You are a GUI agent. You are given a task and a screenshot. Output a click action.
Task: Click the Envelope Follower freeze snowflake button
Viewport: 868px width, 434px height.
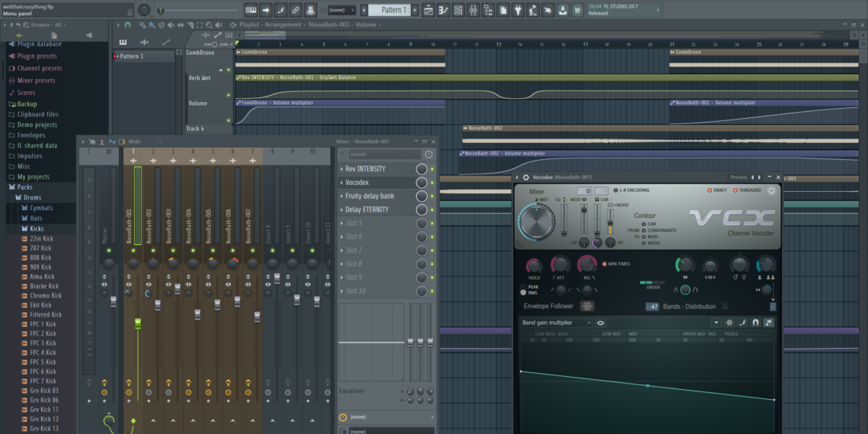(587, 306)
